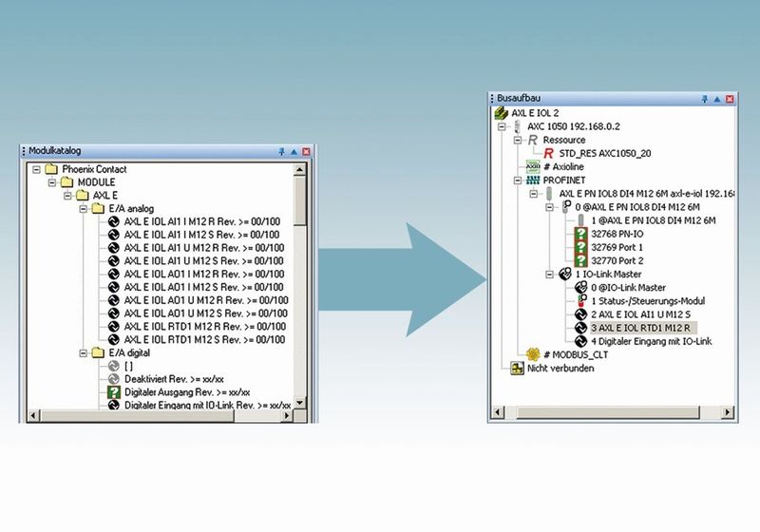Click the Nicht verbunden icon

[x=517, y=369]
